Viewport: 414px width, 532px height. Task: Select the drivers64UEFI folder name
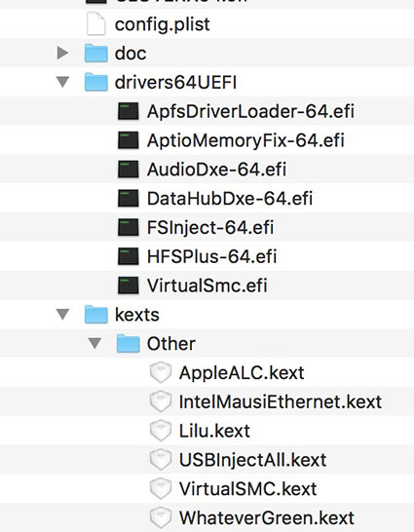175,83
